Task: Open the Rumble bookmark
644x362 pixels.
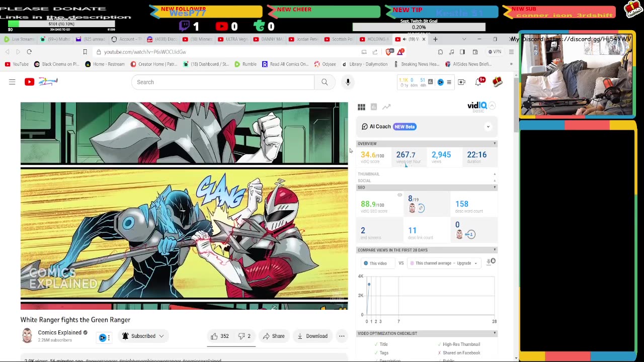Action: click(245, 64)
